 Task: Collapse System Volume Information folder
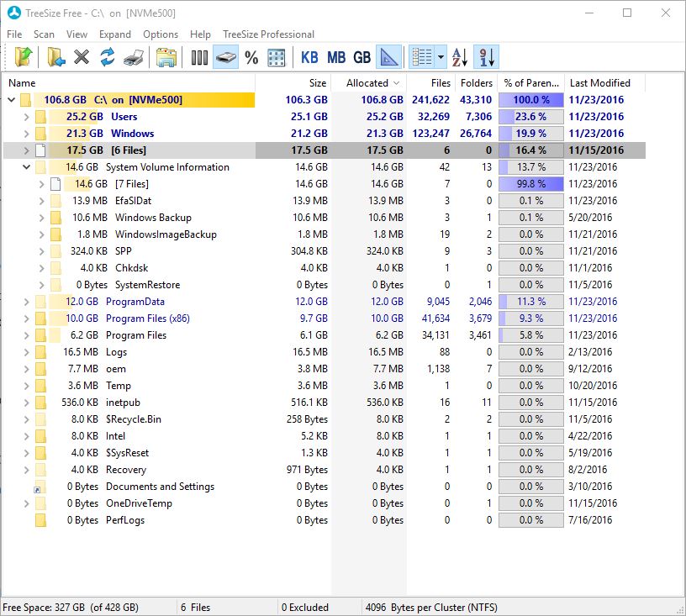click(27, 167)
